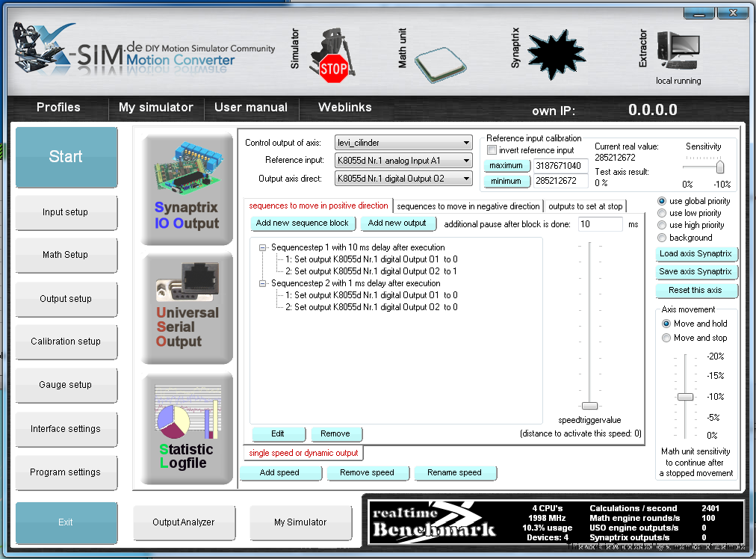Screen dimensions: 756x559
Task: Enable the invert reference input checkbox
Action: [x=492, y=150]
